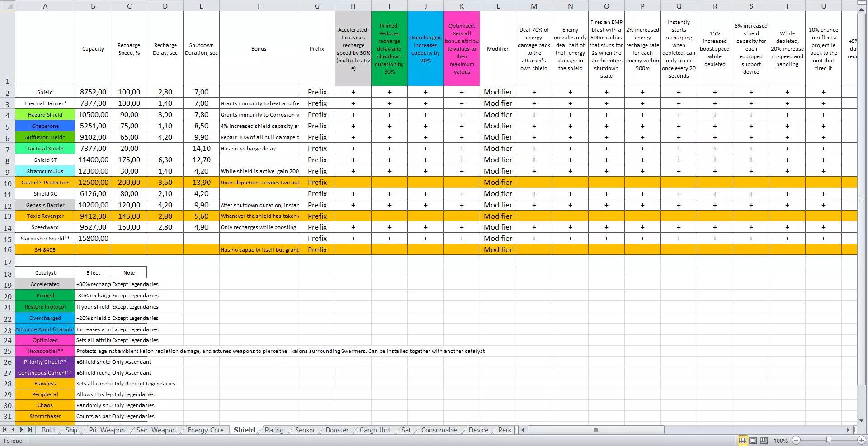This screenshot has height=446, width=868.
Task: Click the zoom in plus button
Action: pos(862,440)
